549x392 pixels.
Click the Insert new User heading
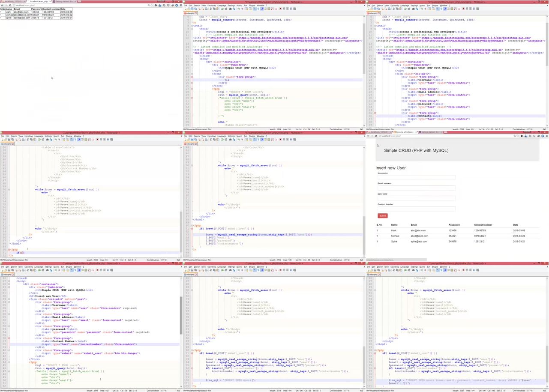pos(390,168)
